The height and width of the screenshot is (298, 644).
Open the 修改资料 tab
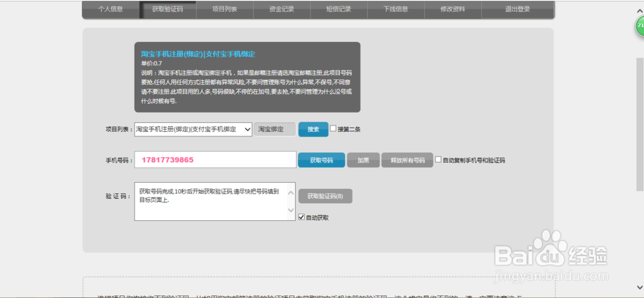pyautogui.click(x=453, y=9)
